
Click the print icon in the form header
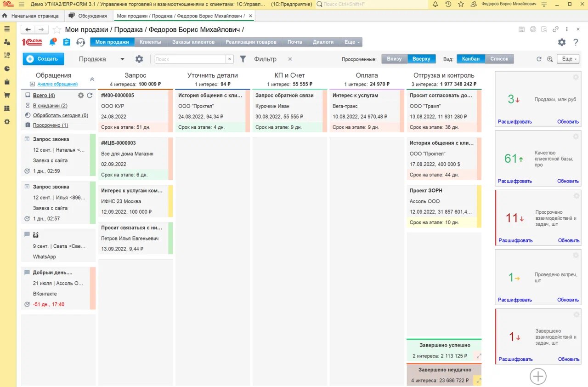(533, 29)
